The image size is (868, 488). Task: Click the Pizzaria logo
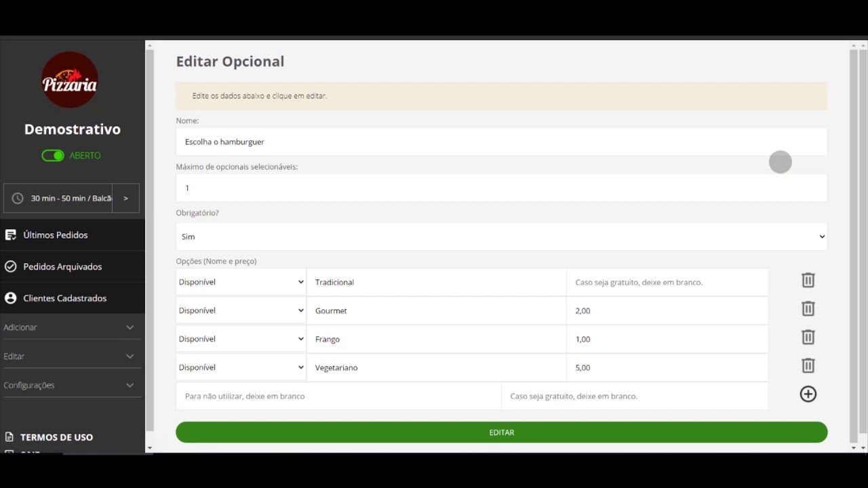[x=70, y=80]
